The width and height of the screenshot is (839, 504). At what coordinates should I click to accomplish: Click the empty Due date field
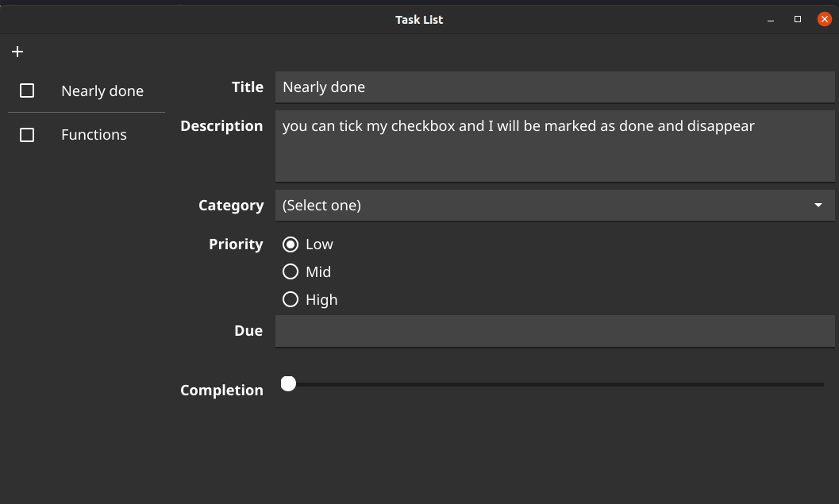pos(554,330)
